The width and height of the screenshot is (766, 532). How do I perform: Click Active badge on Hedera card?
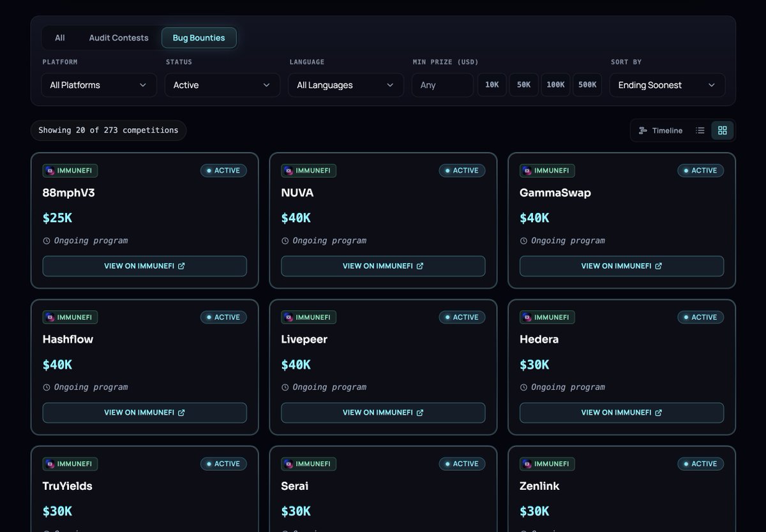tap(701, 317)
